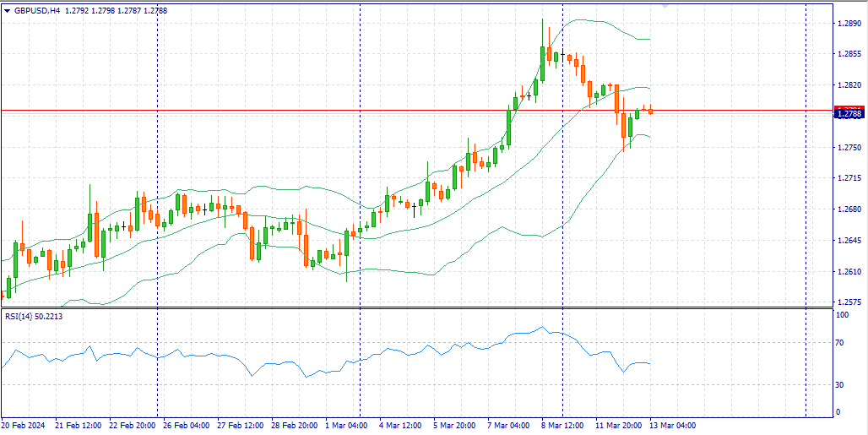Click the 1.2890 price axis label
The height and width of the screenshot is (435, 868).
(848, 24)
